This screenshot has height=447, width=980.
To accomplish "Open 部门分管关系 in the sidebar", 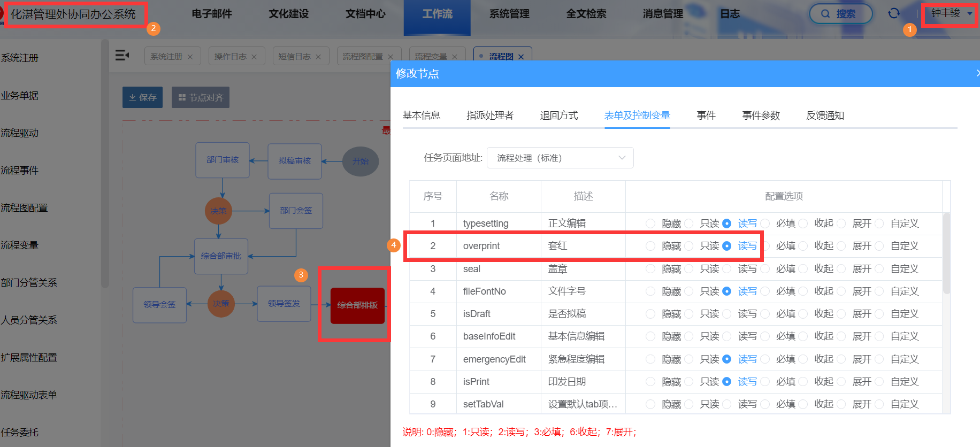I will 29,283.
